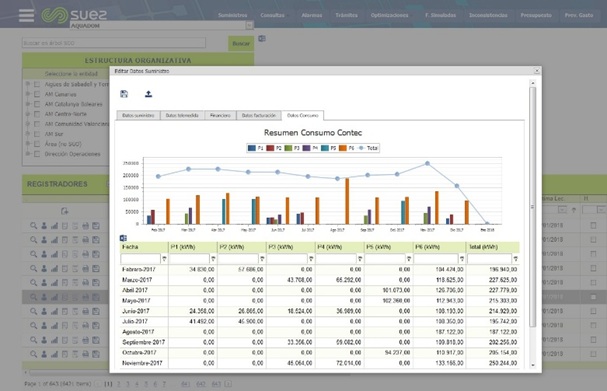
Task: Toggle the checkbox in highlighted grid row's H column
Action: click(593, 297)
